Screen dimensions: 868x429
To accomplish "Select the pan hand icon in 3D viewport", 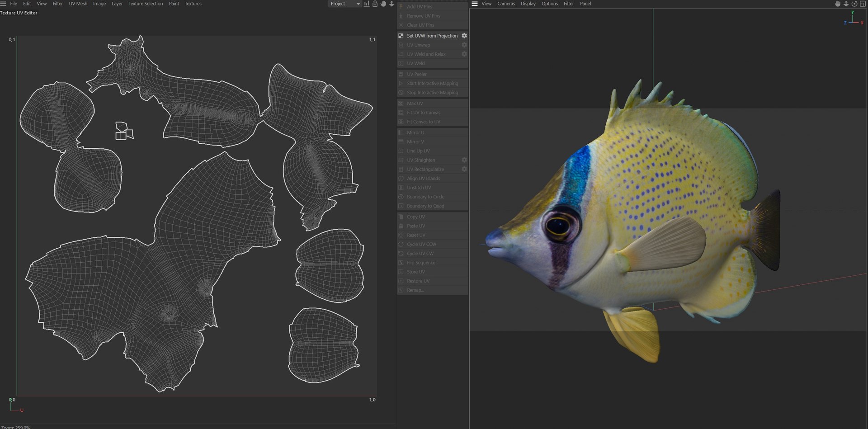I will [838, 4].
